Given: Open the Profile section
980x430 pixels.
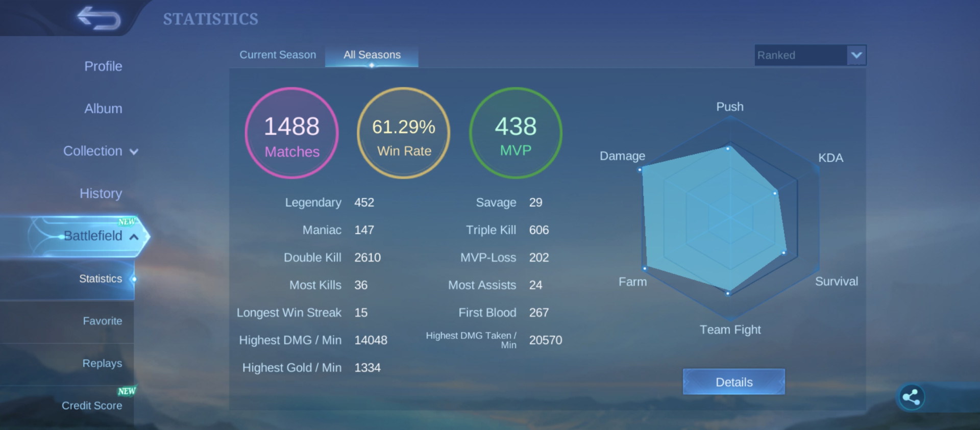Looking at the screenshot, I should tap(103, 66).
